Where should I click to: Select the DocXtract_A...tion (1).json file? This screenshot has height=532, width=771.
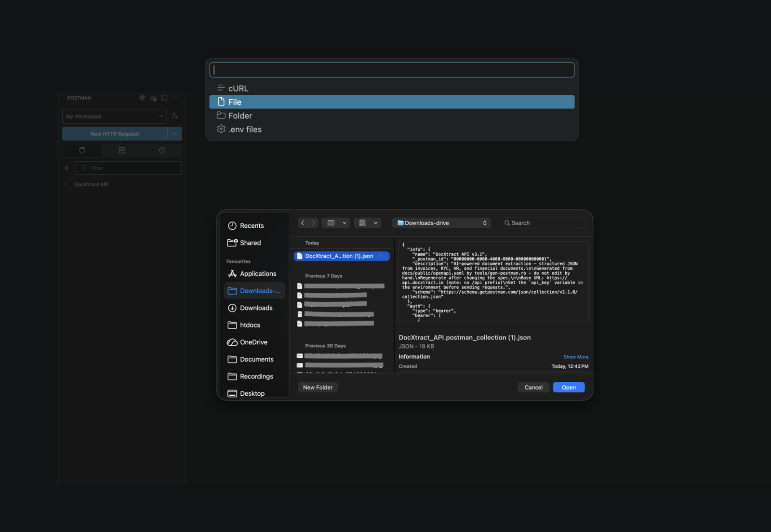(342, 256)
